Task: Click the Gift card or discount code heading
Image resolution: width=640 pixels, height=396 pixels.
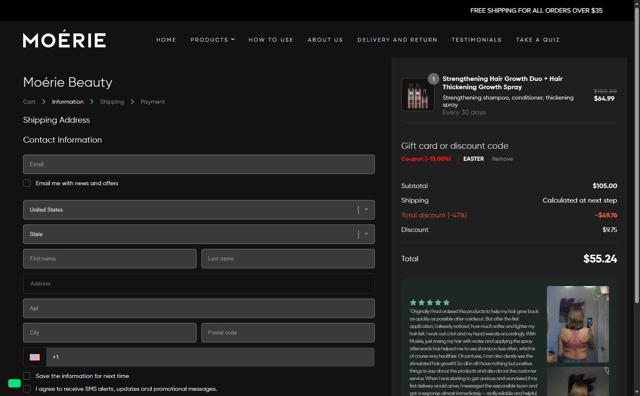Action: (x=455, y=146)
